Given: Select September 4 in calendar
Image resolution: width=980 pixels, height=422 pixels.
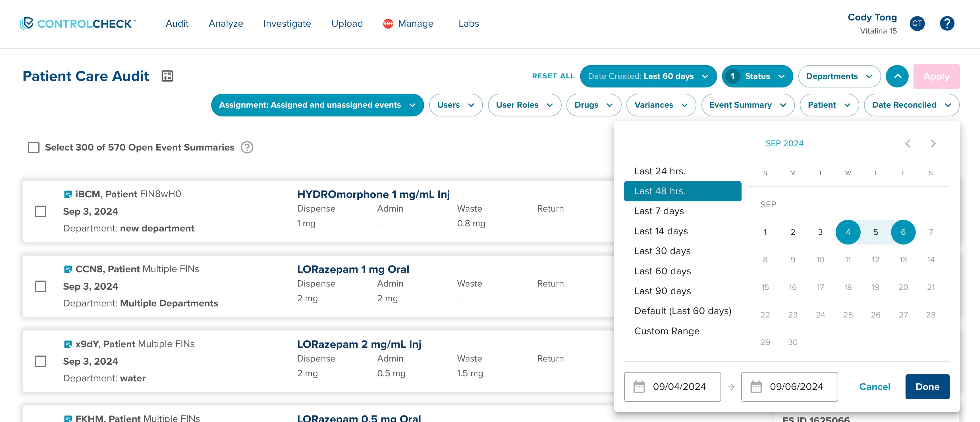Looking at the screenshot, I should pos(848,232).
